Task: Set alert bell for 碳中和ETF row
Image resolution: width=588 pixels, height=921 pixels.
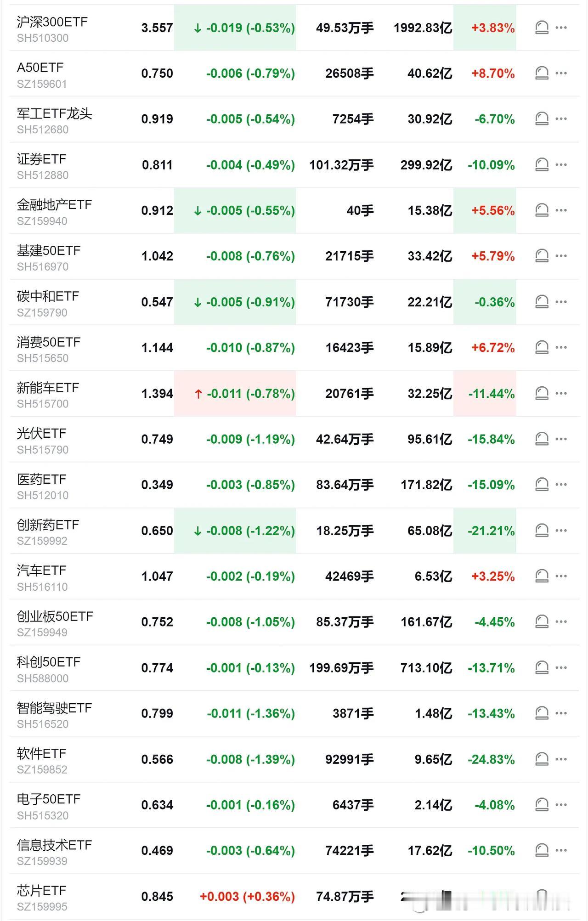Action: 542,302
